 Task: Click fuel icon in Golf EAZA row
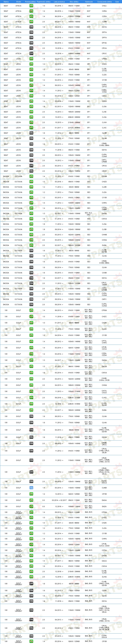point(31,506)
